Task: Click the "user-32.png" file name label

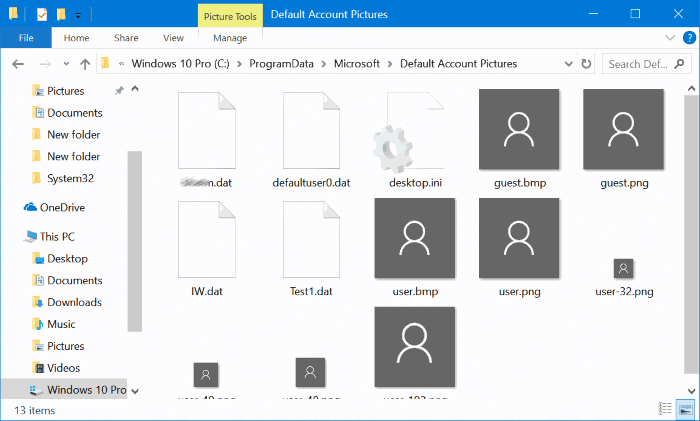Action: pyautogui.click(x=624, y=292)
